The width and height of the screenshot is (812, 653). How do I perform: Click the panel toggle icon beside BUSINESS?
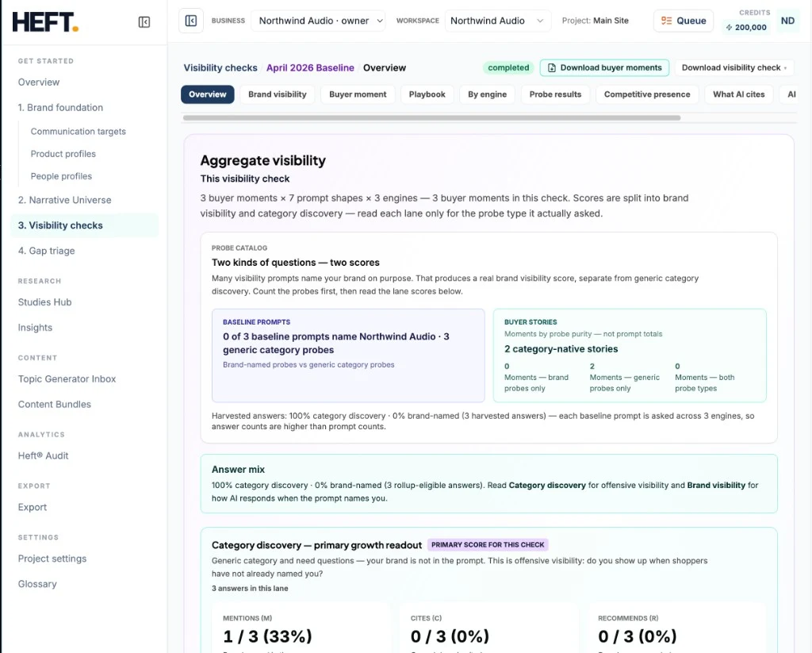[191, 21]
